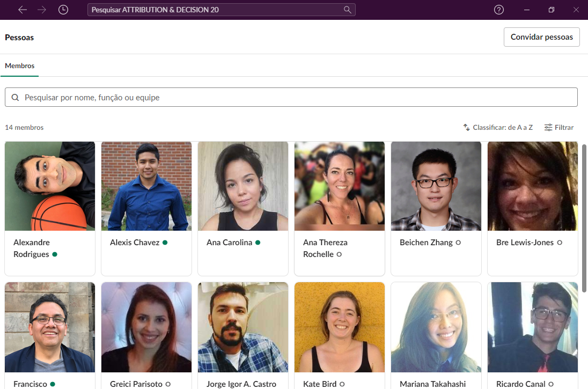Click the name Ana Thereza Rochelle
Screen dimensions: 588x389
(x=325, y=248)
